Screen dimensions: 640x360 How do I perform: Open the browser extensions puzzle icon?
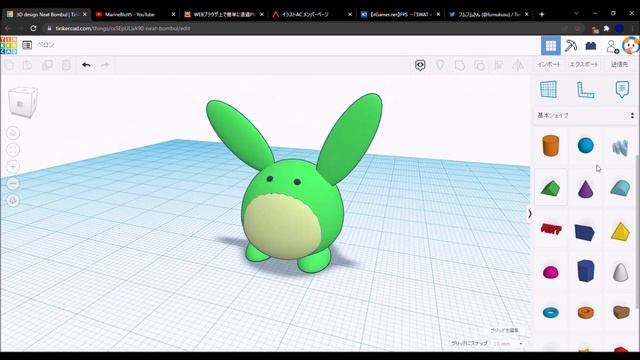click(607, 28)
